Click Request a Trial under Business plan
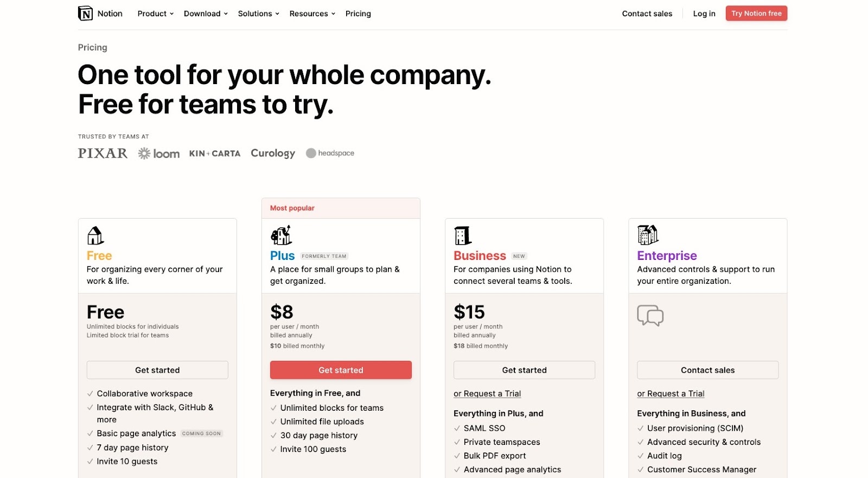The image size is (868, 478). 487,394
